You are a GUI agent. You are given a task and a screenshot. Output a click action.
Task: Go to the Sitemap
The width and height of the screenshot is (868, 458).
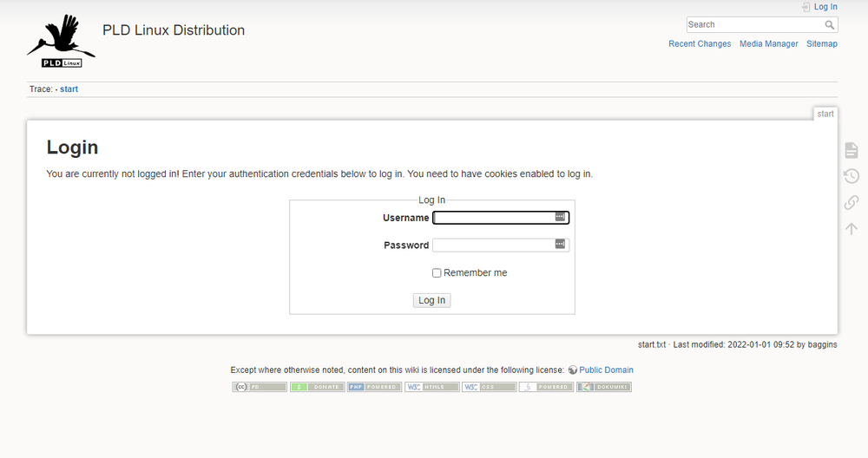coord(822,44)
